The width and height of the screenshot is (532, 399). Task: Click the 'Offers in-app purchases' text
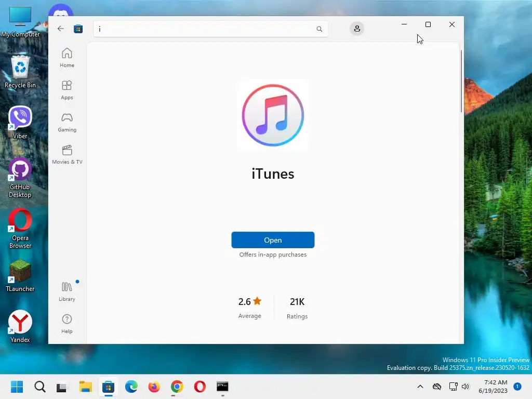[x=273, y=255]
